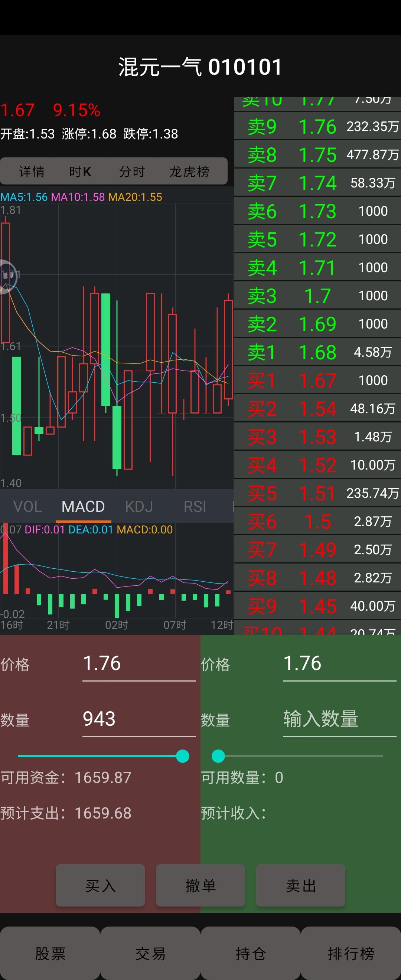Image resolution: width=401 pixels, height=980 pixels.
Task: Show the VOL indicator
Action: 28,506
